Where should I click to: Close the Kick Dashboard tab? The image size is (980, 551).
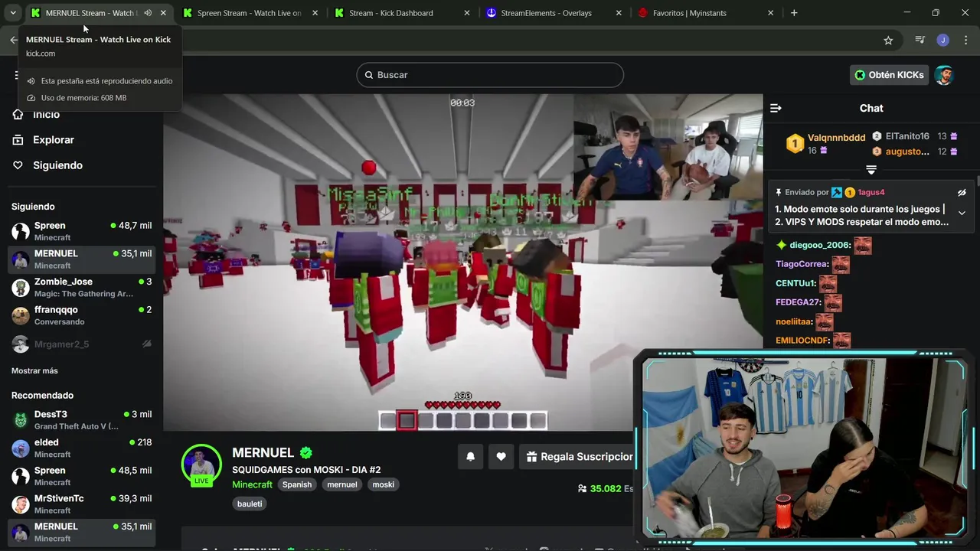pyautogui.click(x=467, y=13)
